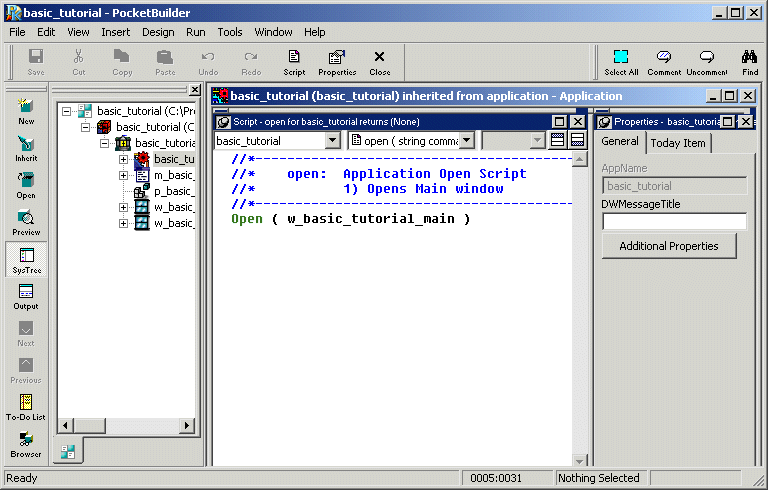Click the tree horizontal scrollbar right arrow

coord(186,426)
